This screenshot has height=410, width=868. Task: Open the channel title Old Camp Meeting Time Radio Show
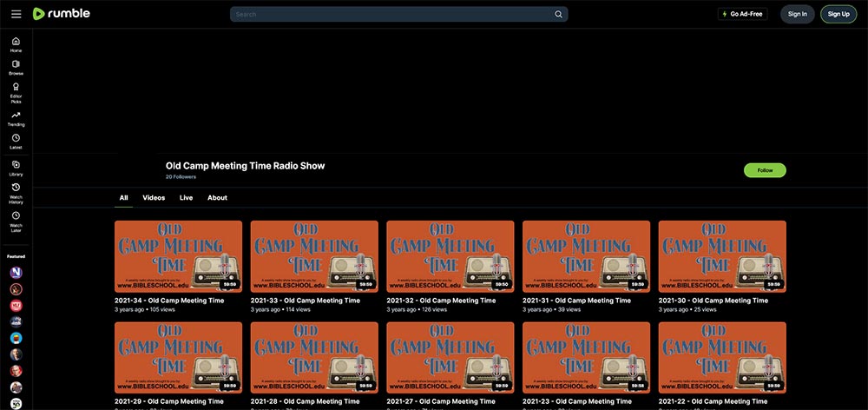click(x=246, y=166)
